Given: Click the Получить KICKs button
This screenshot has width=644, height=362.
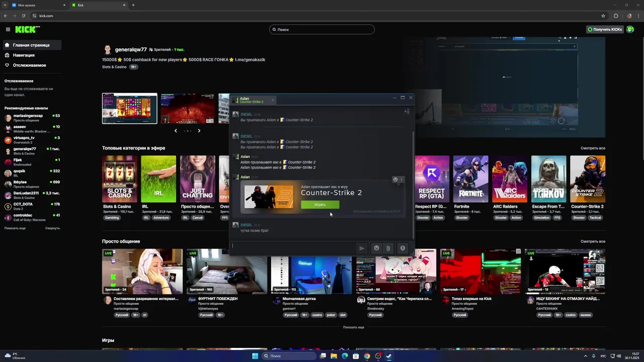Looking at the screenshot, I should 605,30.
